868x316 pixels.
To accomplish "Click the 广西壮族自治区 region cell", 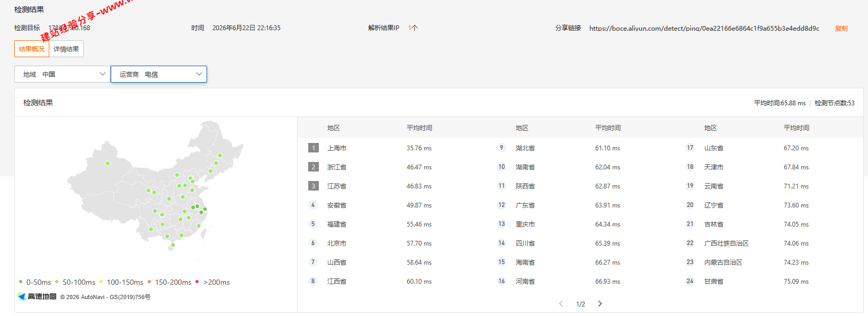I will 727,243.
